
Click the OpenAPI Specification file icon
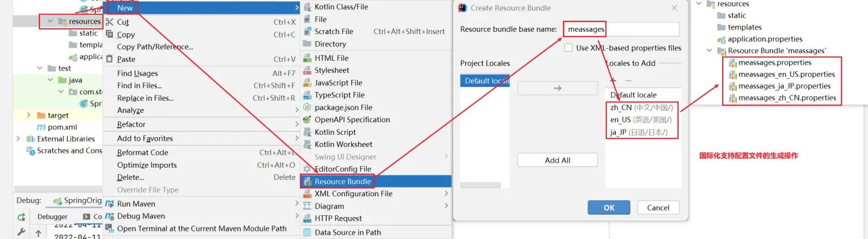[307, 120]
